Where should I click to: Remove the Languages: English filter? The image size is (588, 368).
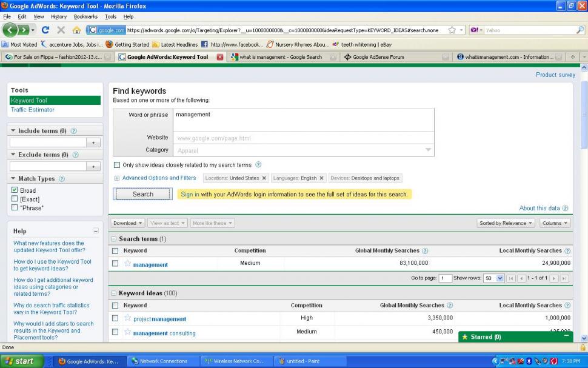[x=321, y=178]
